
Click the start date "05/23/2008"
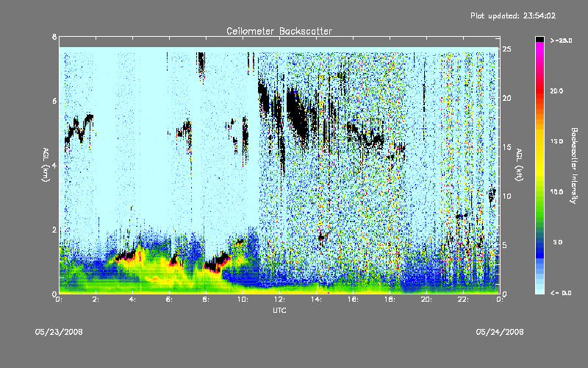coord(59,332)
